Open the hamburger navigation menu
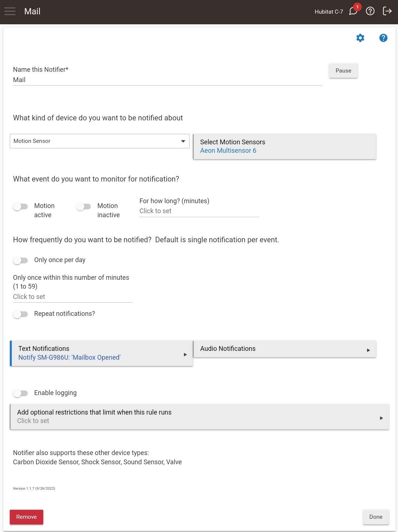 pos(10,11)
